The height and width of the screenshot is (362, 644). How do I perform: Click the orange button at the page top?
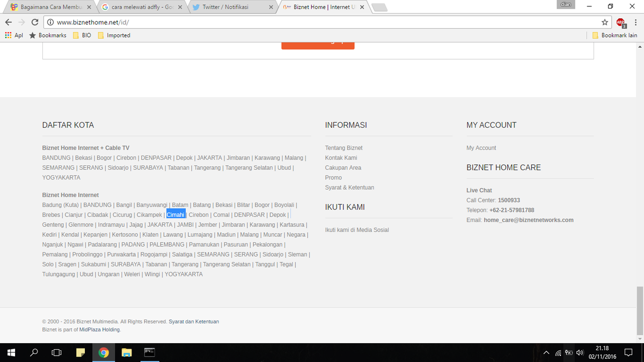pos(318,45)
